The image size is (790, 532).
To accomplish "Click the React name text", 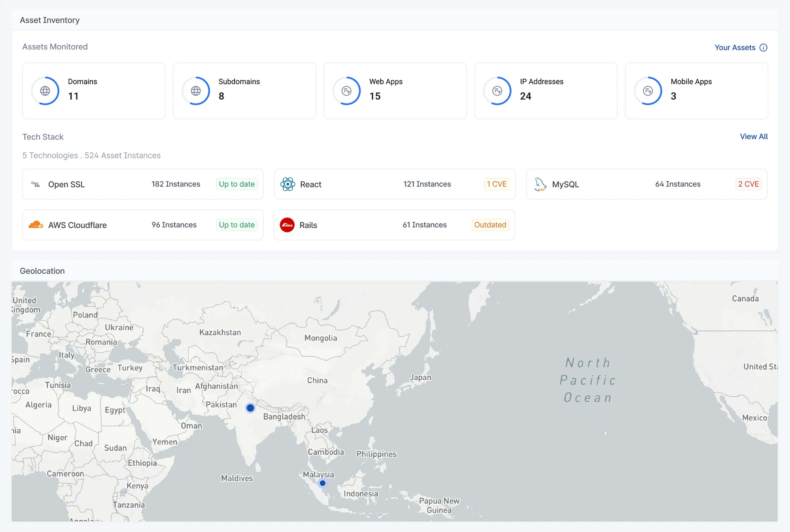I will click(311, 184).
